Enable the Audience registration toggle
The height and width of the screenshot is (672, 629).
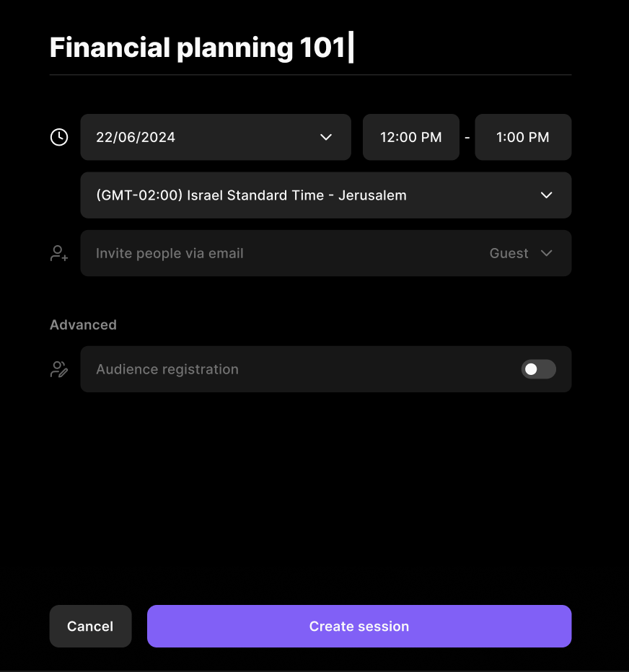point(539,369)
